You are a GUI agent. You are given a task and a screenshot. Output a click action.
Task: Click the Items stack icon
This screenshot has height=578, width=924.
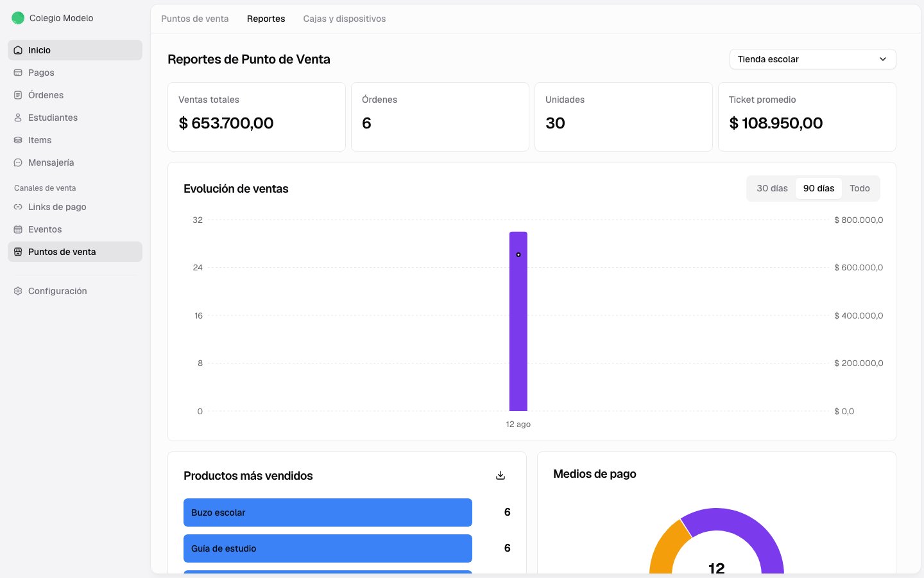point(18,140)
